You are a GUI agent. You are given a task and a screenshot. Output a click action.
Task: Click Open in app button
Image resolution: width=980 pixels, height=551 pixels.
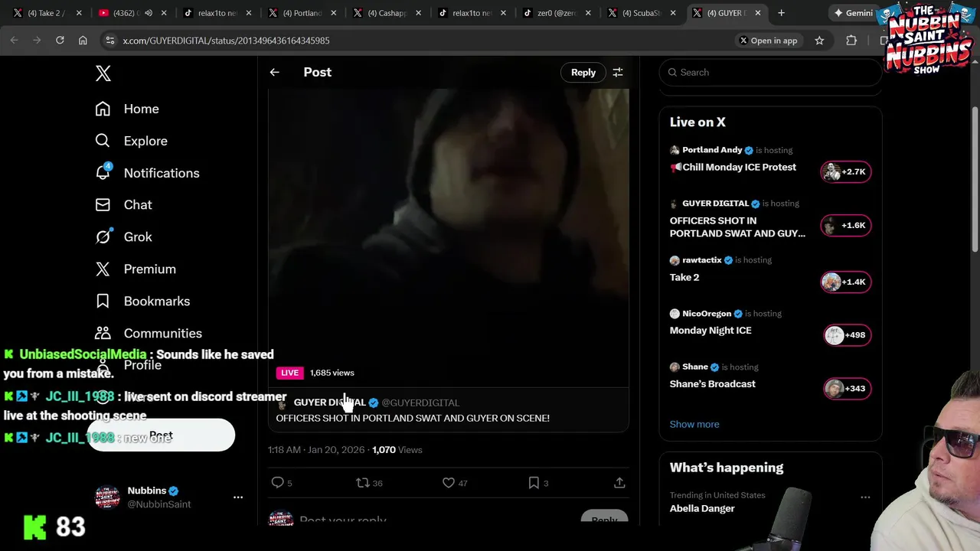[768, 41]
